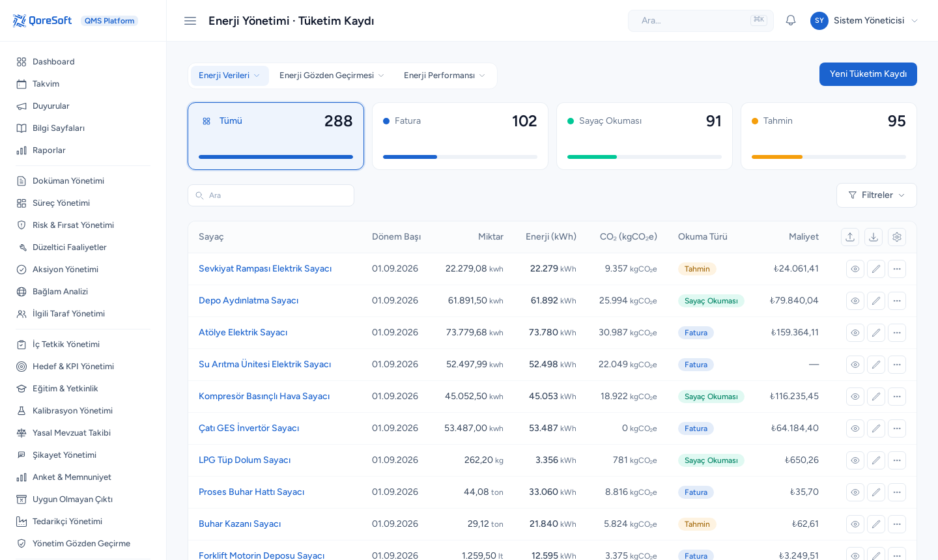Select the Tümü 288 summary card
The width and height of the screenshot is (938, 560).
pos(276,136)
